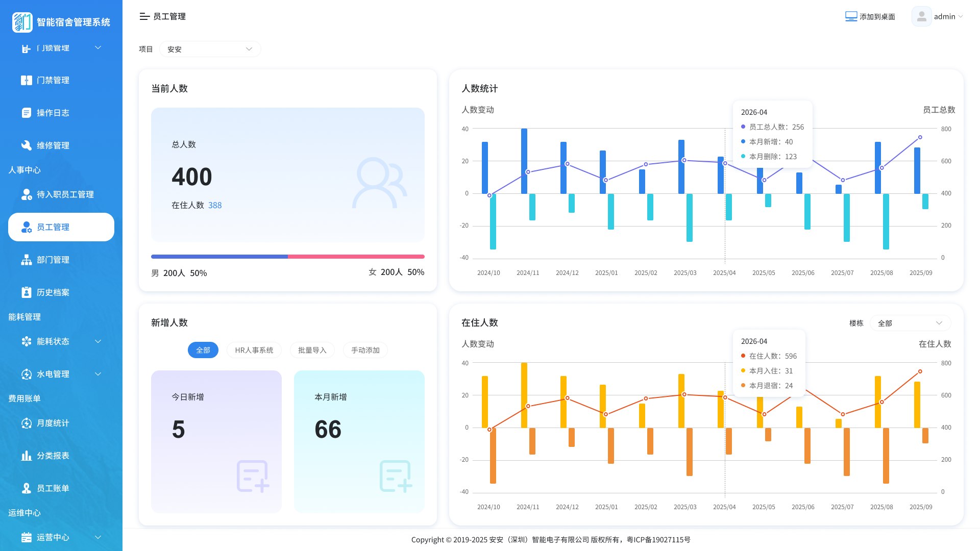Open the 项目 安安 dropdown
The height and width of the screenshot is (551, 980).
click(x=210, y=49)
